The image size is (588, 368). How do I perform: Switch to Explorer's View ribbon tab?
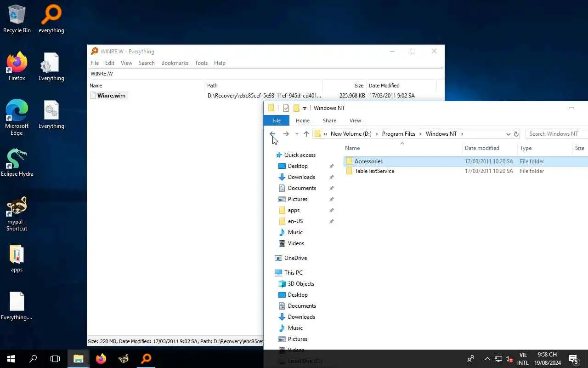tap(355, 121)
